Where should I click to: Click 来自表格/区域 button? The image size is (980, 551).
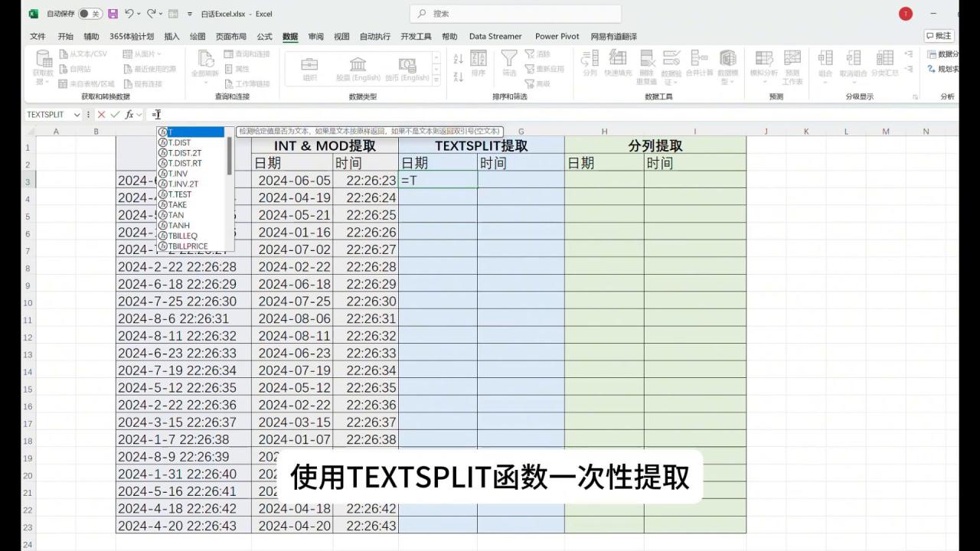pyautogui.click(x=87, y=83)
